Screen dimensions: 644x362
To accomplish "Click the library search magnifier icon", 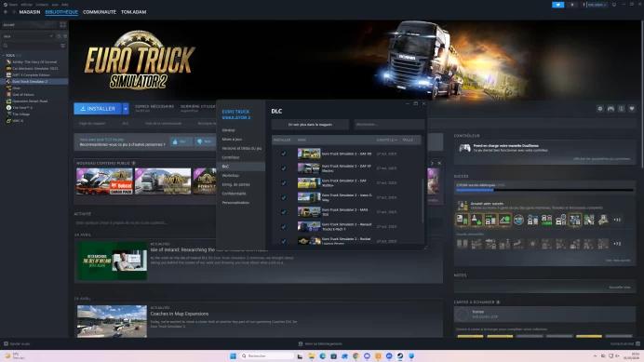I will [x=6, y=46].
